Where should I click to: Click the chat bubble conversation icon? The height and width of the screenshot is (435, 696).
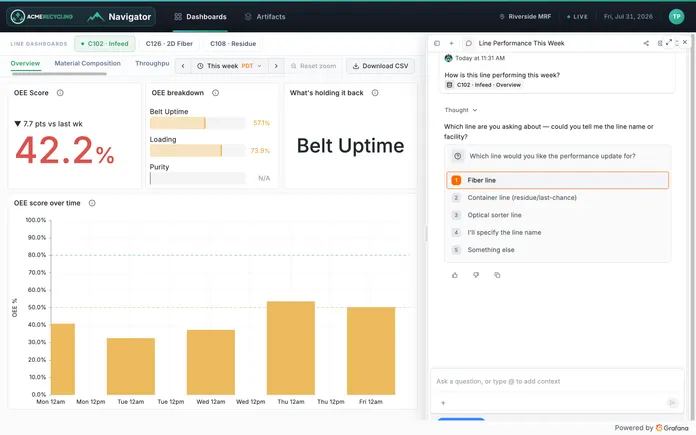[x=468, y=43]
